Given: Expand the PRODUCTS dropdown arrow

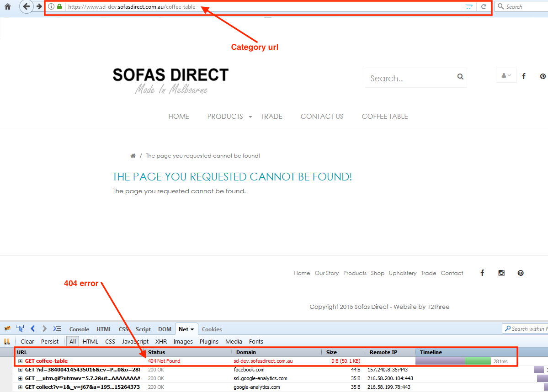Looking at the screenshot, I should pos(250,117).
